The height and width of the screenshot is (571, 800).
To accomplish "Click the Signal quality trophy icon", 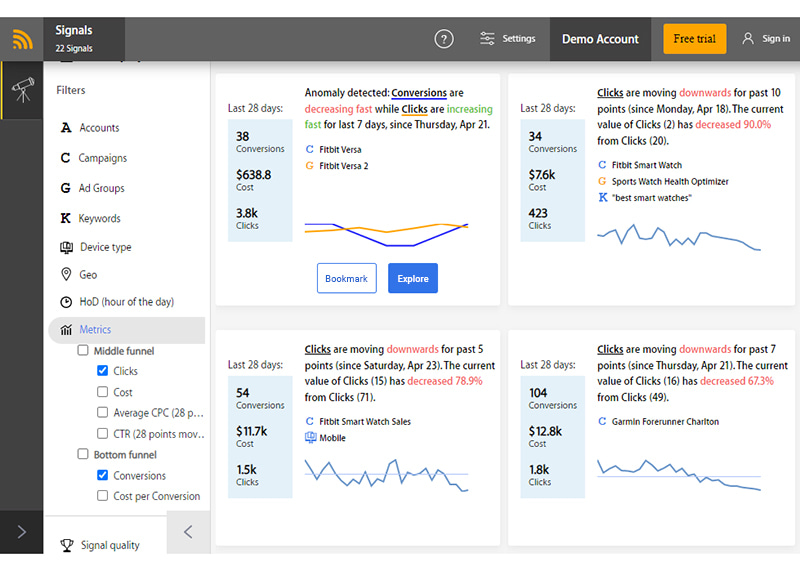I will pos(66,545).
